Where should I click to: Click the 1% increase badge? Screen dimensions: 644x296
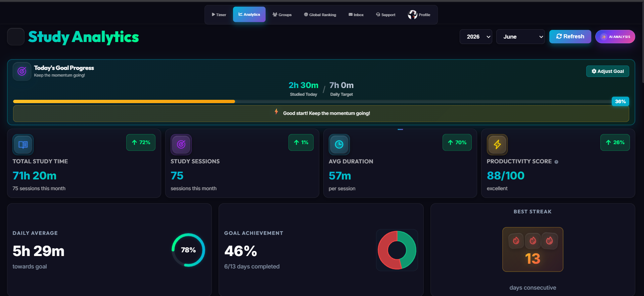301,142
